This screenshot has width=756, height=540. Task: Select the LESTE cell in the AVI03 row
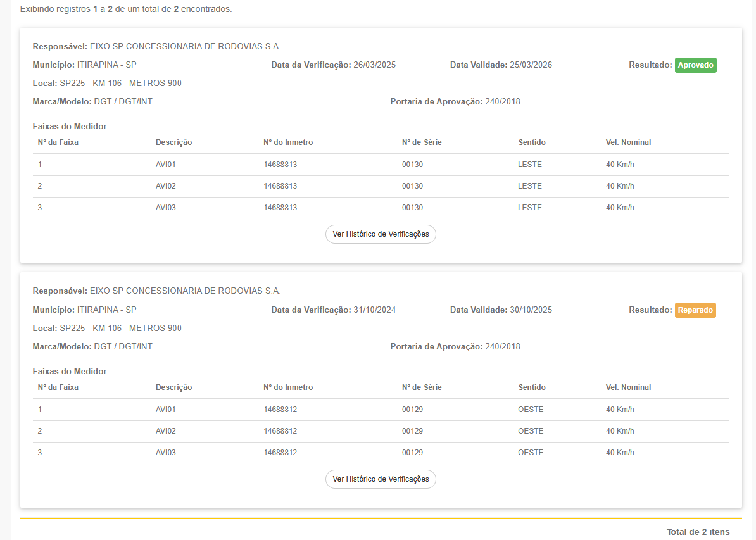click(x=529, y=208)
